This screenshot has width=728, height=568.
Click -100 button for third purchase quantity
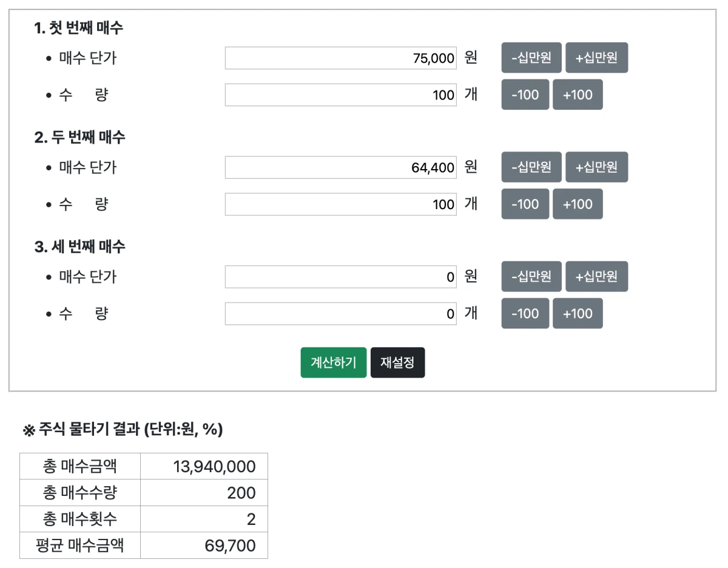[x=524, y=313]
